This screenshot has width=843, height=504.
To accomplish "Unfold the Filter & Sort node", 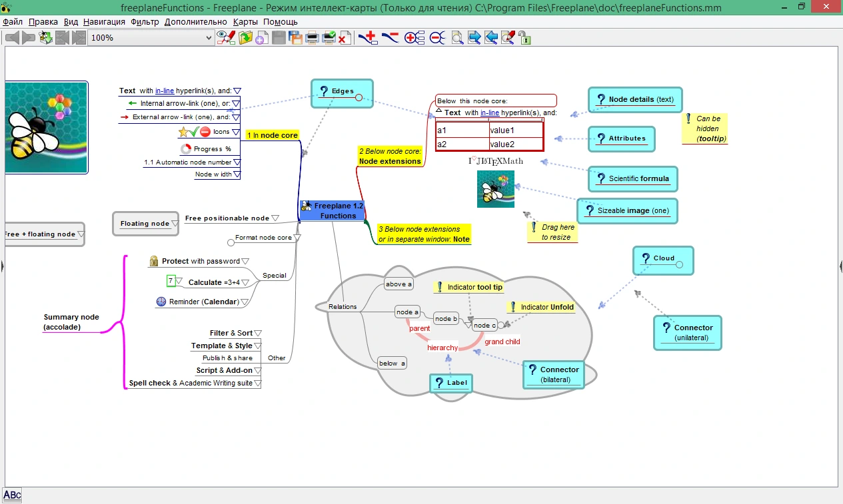I will click(x=258, y=333).
